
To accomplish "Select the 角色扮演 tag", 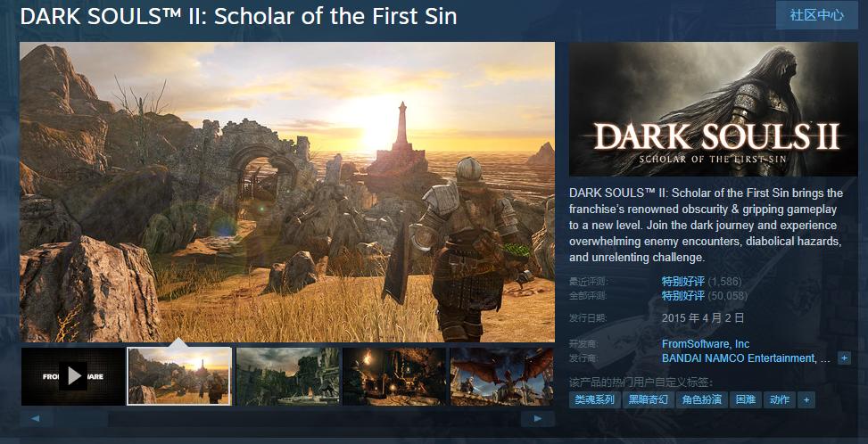I will [701, 399].
